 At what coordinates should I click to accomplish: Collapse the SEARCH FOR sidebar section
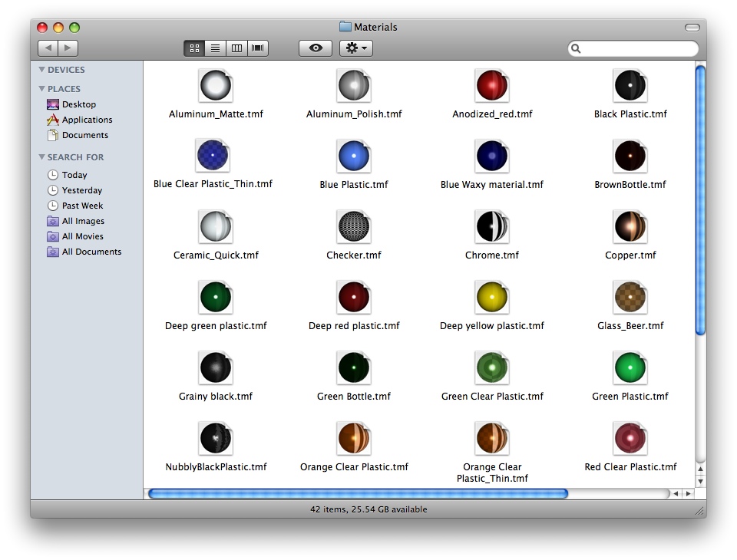point(42,157)
